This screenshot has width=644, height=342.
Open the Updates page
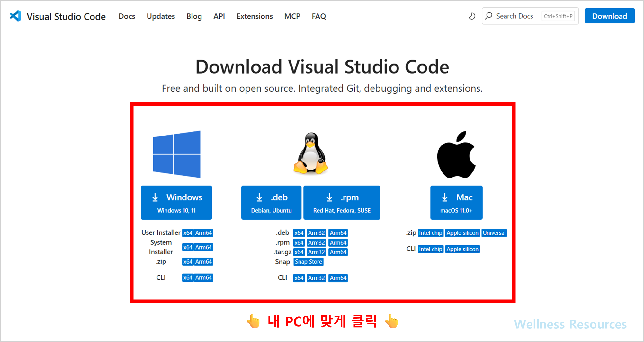click(161, 16)
